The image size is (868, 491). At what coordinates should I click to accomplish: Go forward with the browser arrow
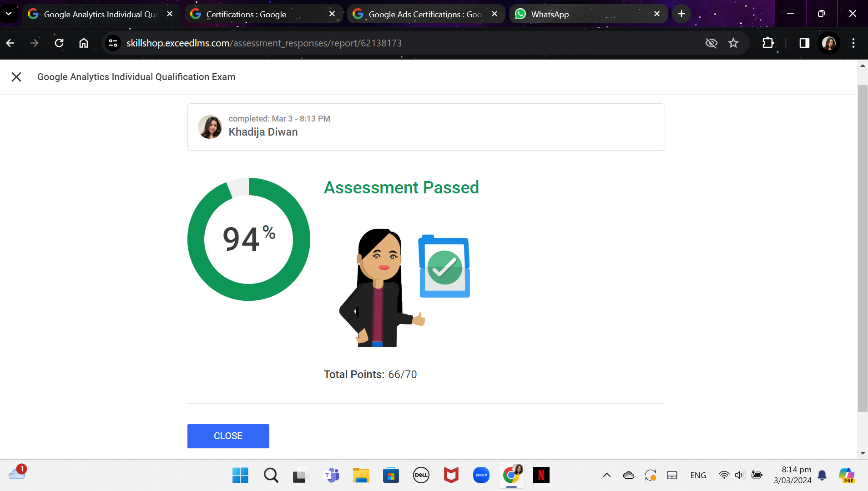click(35, 43)
